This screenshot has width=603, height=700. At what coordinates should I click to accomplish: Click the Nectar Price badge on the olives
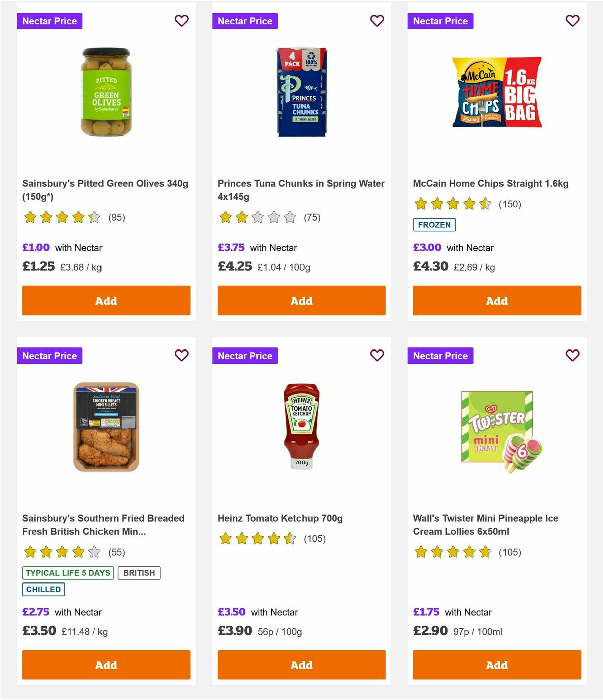click(50, 21)
